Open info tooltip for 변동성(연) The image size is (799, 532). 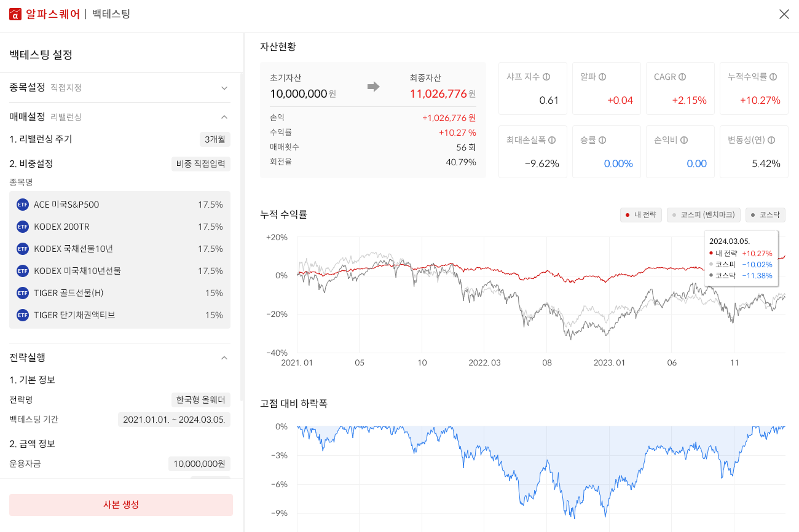771,140
